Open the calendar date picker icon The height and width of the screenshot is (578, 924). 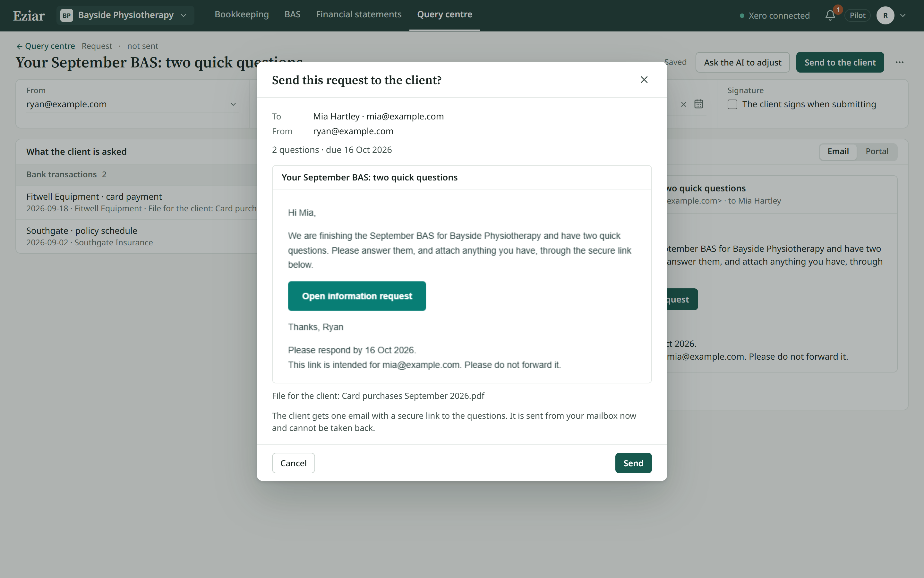coord(699,104)
